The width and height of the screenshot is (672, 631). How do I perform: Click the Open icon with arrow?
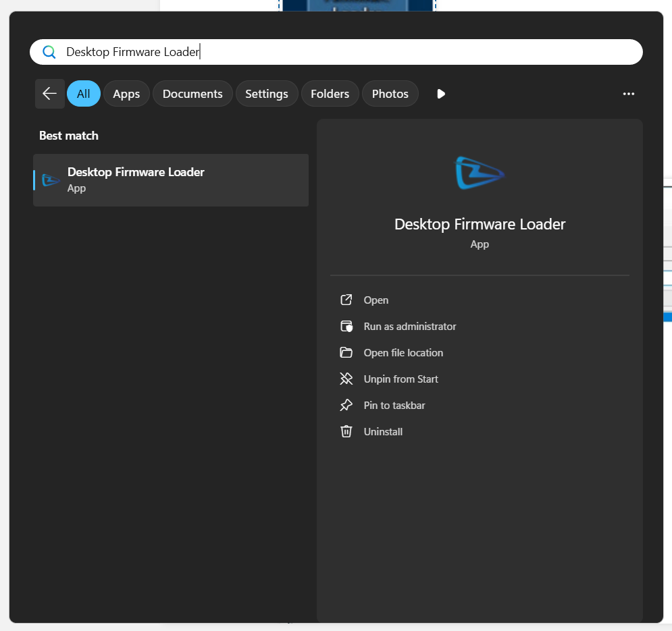point(346,300)
